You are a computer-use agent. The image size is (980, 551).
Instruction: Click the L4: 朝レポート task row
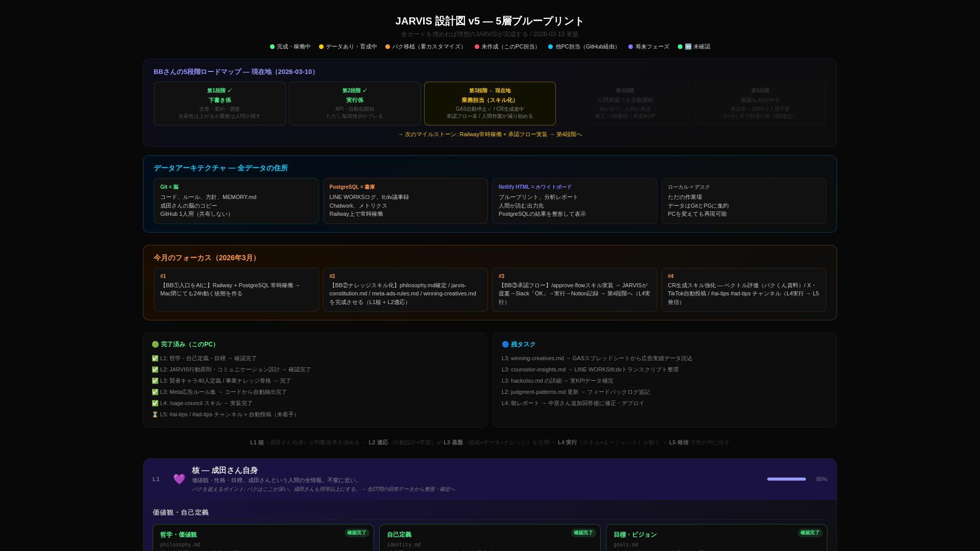665,404
